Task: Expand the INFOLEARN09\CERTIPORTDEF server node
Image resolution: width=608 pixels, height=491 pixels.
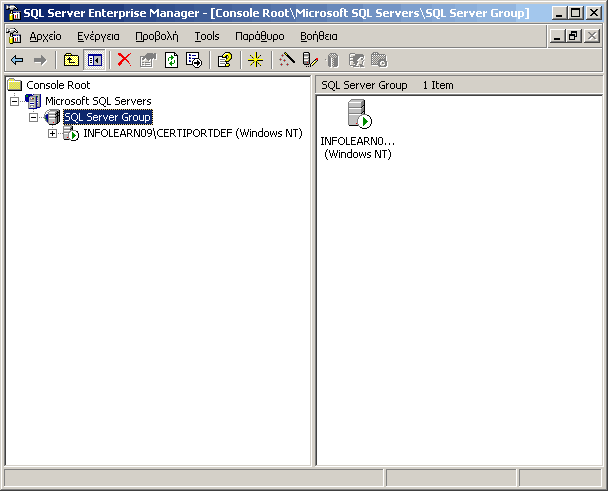Action: pos(52,133)
